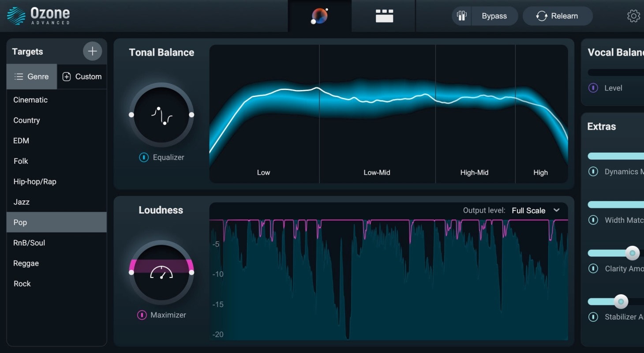Click the Equalizer curve dial icon
644x353 pixels.
(x=161, y=115)
